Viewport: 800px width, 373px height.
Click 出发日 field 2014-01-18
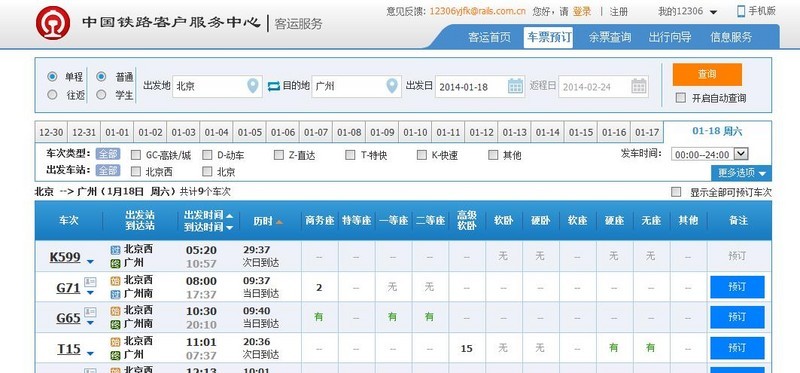coord(480,86)
